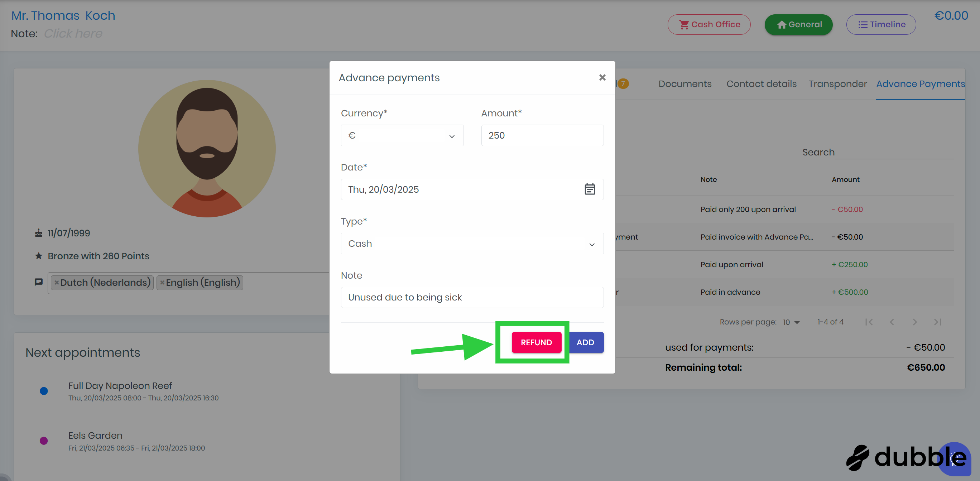Go to next page of payments table
Screen dimensions: 980x481
[x=914, y=322]
